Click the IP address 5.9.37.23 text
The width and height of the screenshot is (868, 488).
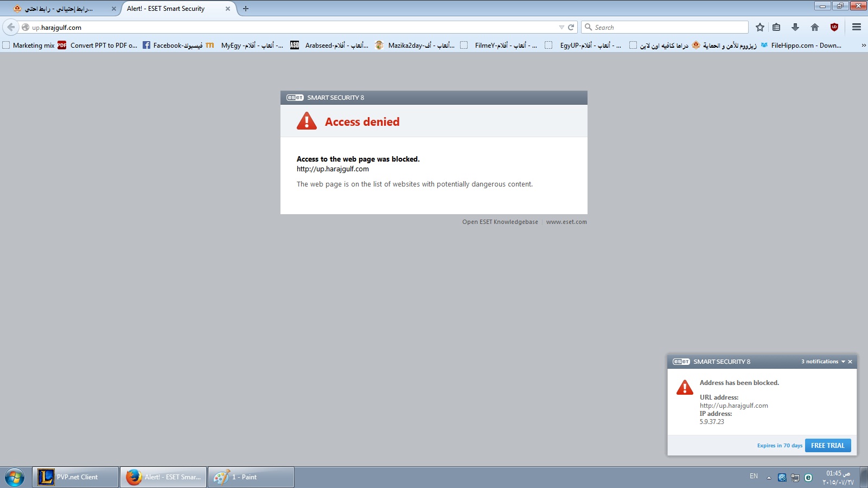tap(712, 422)
